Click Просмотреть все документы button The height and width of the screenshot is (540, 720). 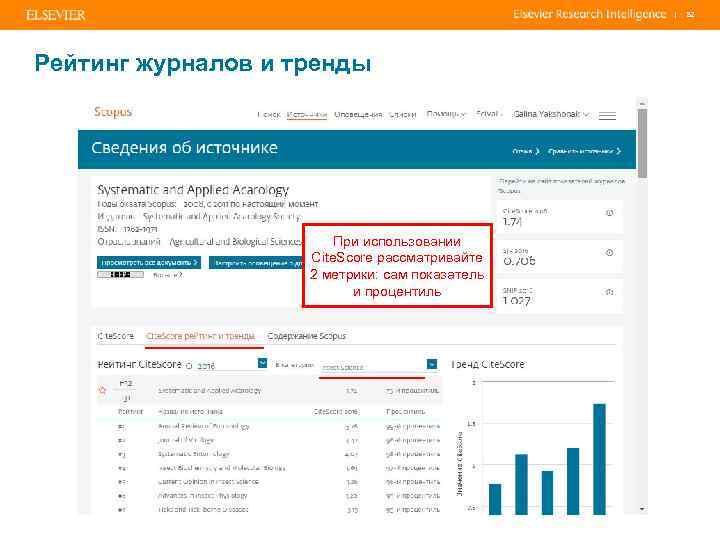pyautogui.click(x=149, y=263)
